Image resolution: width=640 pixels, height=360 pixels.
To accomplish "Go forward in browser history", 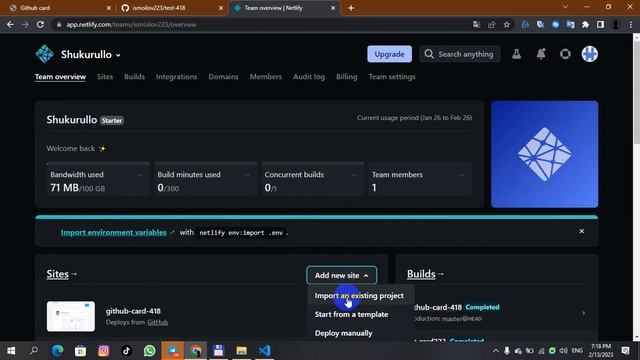I will click(25, 24).
